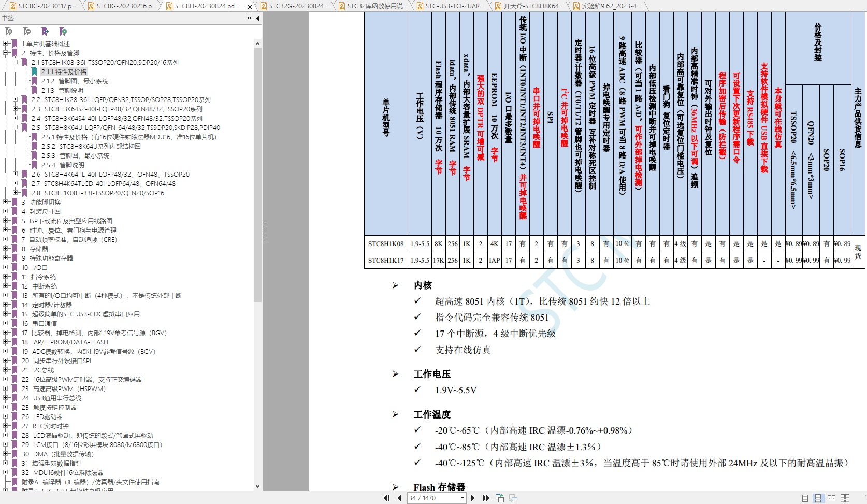The width and height of the screenshot is (867, 504).
Task: Switch to single page view
Action: (x=805, y=498)
